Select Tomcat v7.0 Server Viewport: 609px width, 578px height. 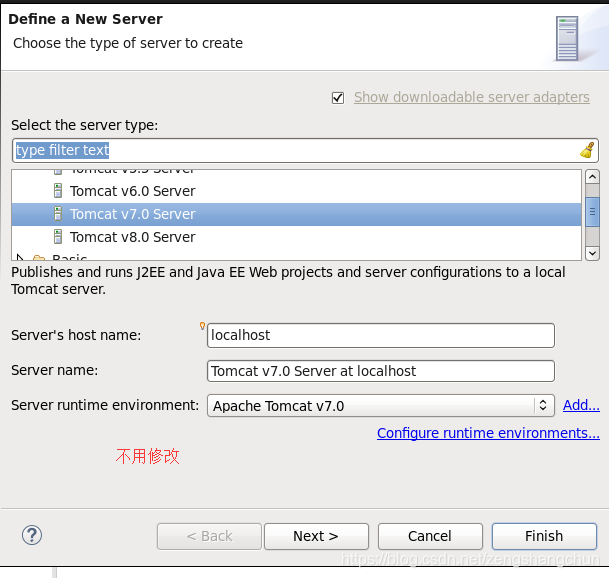click(296, 214)
